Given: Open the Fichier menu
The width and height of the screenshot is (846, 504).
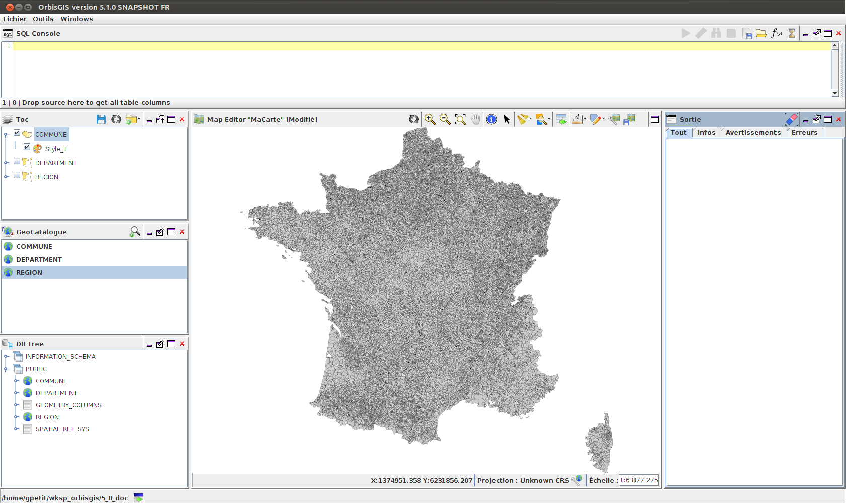Looking at the screenshot, I should click(15, 19).
